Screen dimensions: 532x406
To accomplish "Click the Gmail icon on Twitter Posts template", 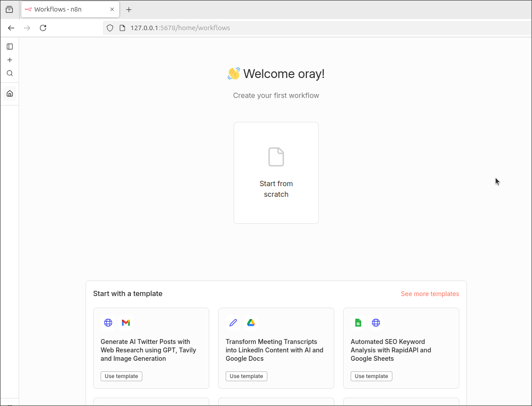I will point(126,323).
